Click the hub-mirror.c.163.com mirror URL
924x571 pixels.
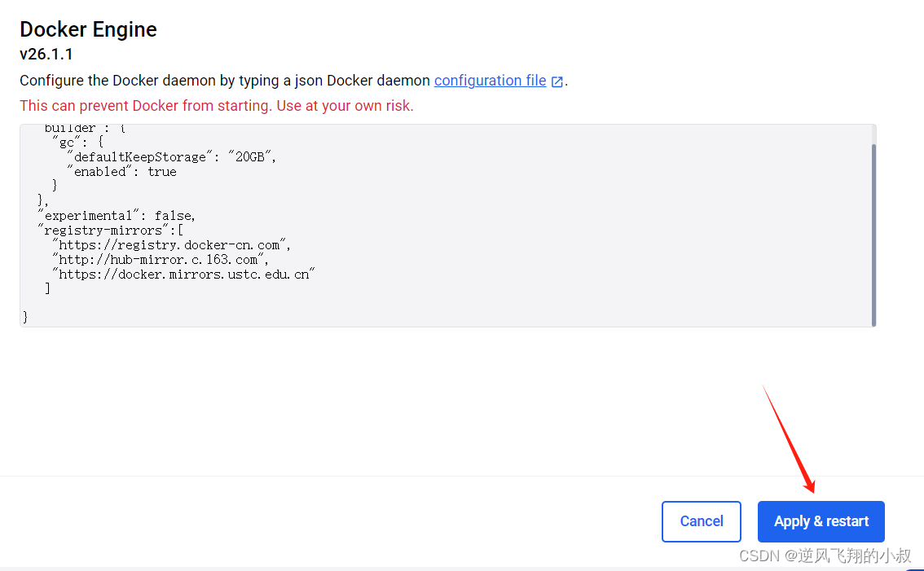click(x=161, y=259)
